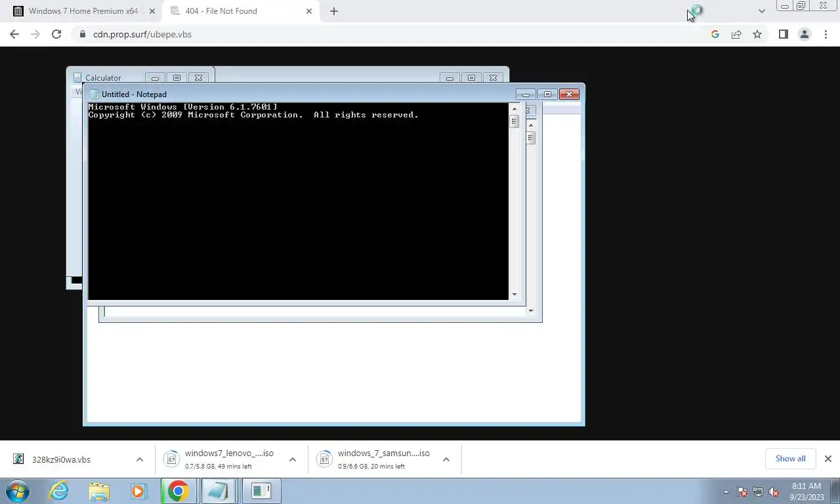Expand options for windows7_lenovo iso download
840x504 pixels.
tap(293, 459)
